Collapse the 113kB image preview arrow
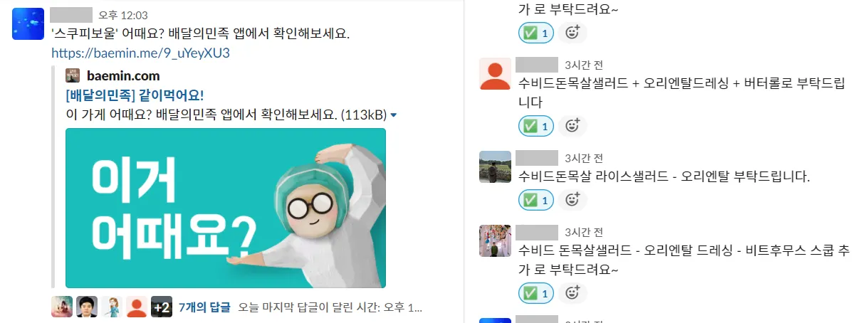 point(394,115)
